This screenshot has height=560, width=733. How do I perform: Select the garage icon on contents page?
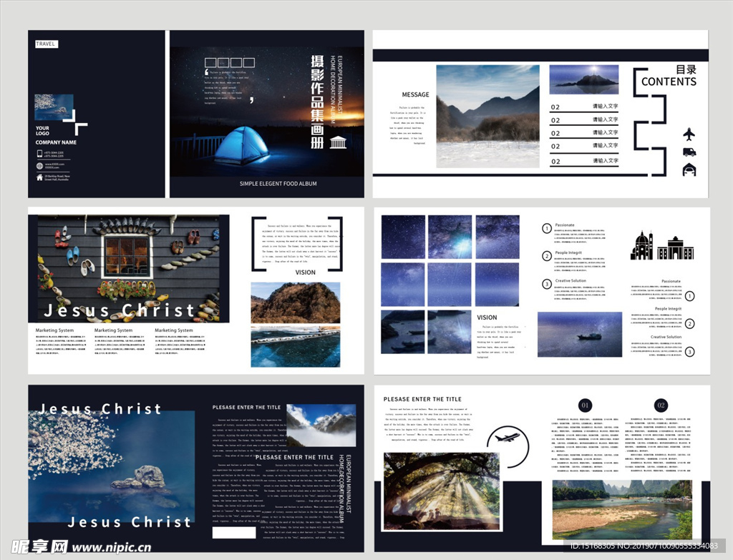point(689,170)
